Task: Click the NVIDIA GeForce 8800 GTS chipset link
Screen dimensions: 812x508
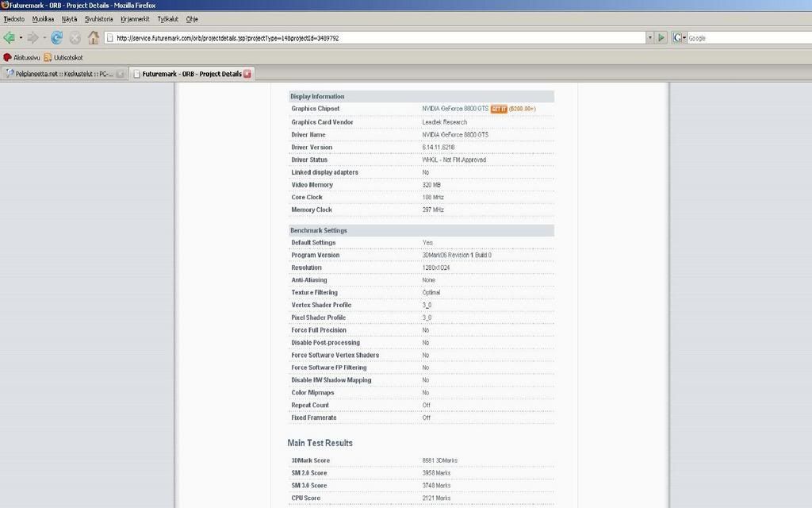Action: 455,109
